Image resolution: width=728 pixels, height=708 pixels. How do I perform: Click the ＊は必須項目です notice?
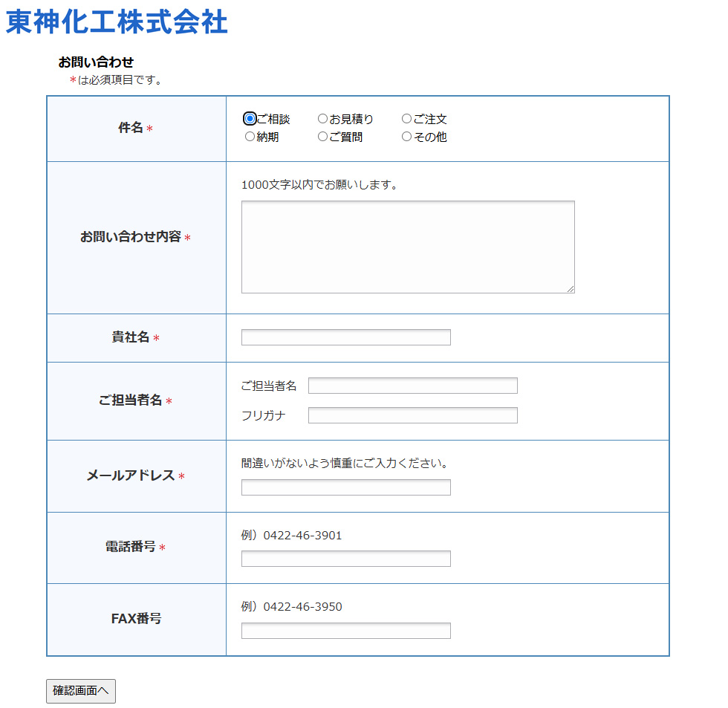pos(116,80)
